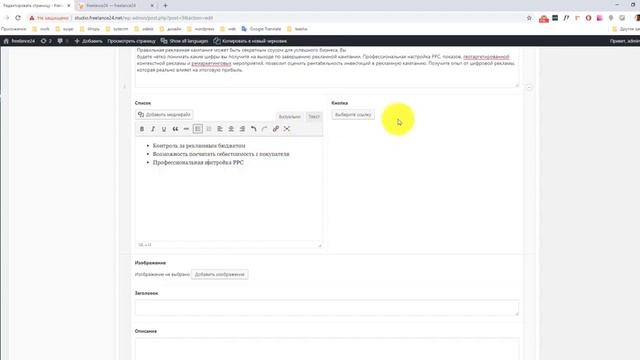
Task: Click into Заголовок input field
Action: point(327,308)
